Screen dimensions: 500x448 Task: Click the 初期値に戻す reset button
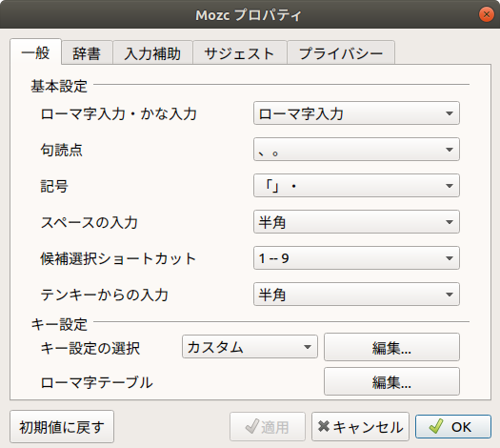62,427
